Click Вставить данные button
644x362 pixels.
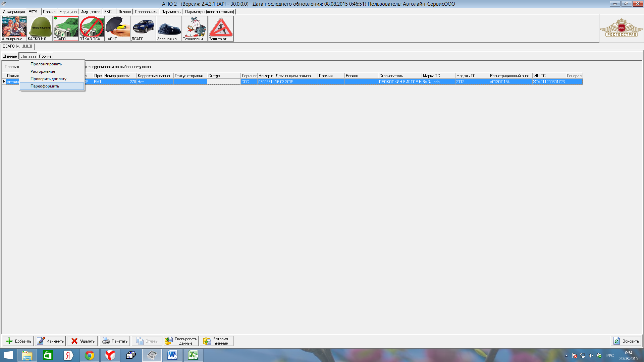(x=217, y=341)
